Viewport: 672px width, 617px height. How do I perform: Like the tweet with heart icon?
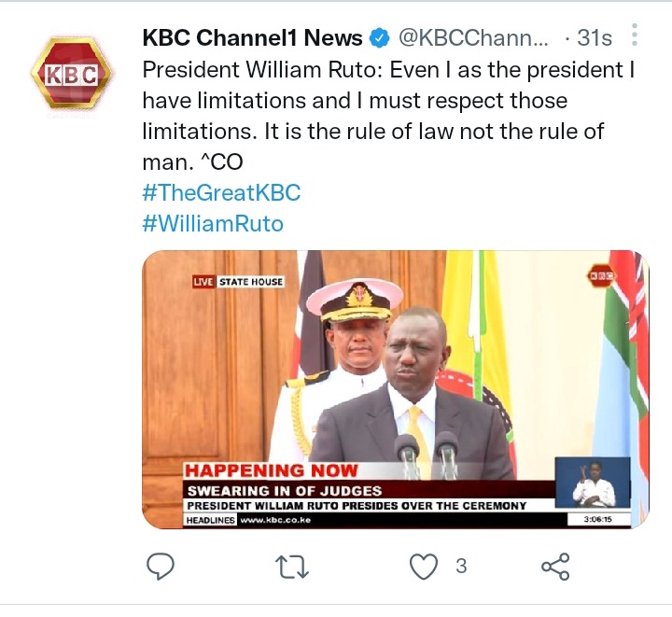click(x=424, y=566)
